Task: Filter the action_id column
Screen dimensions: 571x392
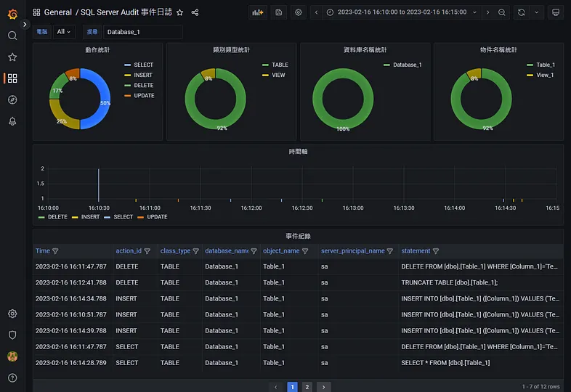Action: pyautogui.click(x=147, y=251)
